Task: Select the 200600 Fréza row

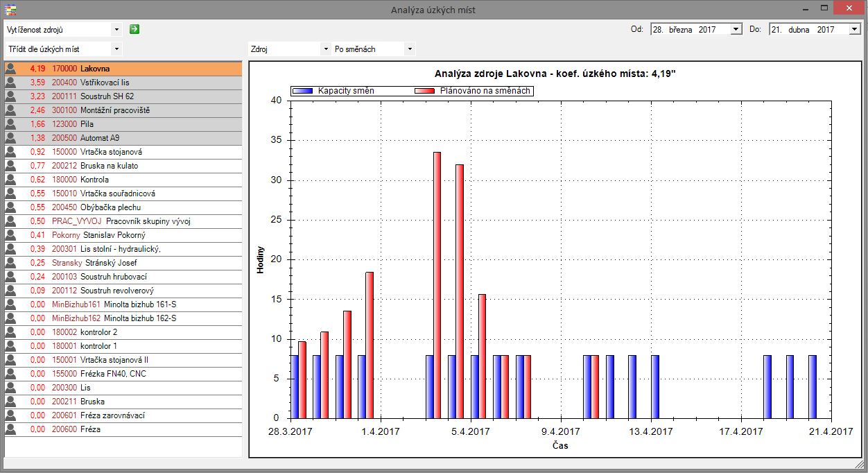Action: tap(123, 429)
